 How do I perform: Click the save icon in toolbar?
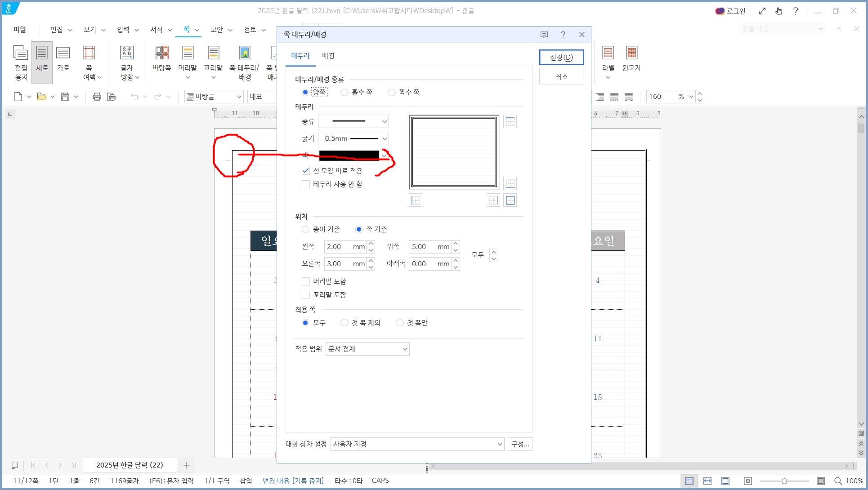coord(65,97)
